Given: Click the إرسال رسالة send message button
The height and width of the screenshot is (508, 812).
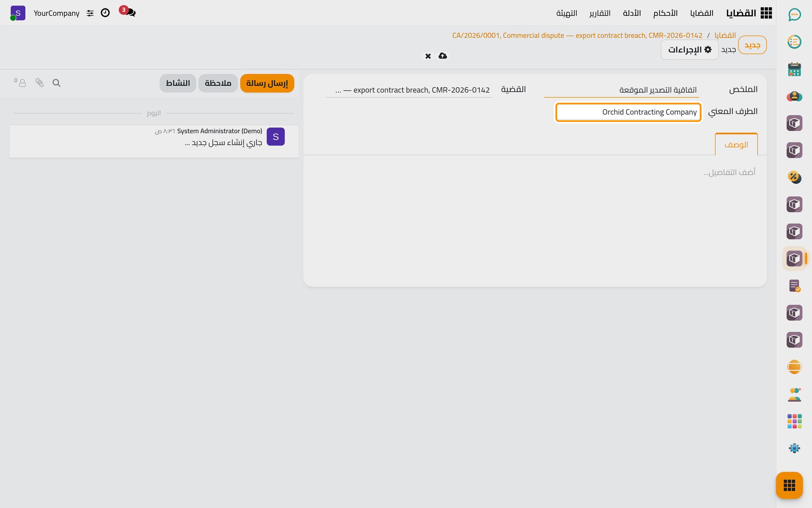Looking at the screenshot, I should point(267,83).
